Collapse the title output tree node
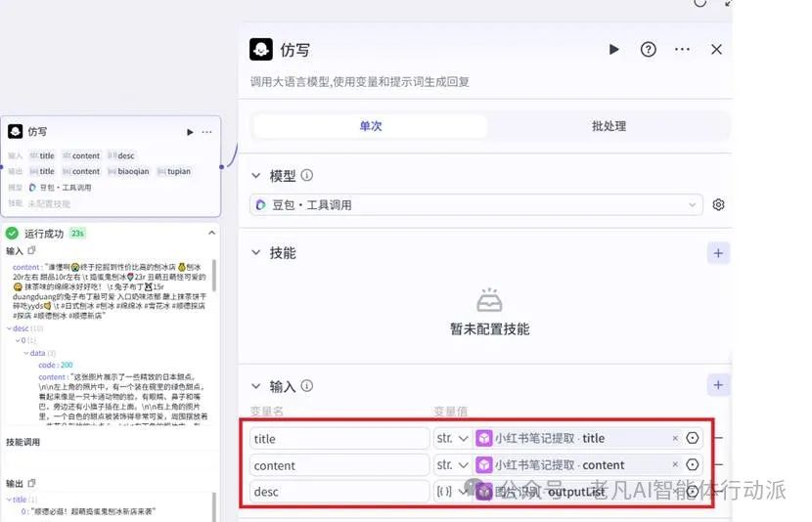Image resolution: width=812 pixels, height=522 pixels. (9, 500)
